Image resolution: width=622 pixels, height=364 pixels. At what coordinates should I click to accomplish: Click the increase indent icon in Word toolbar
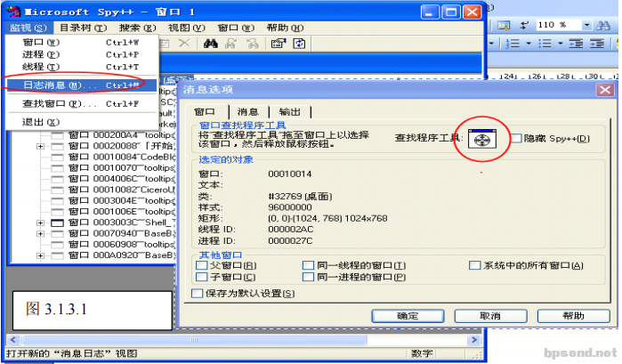(597, 43)
